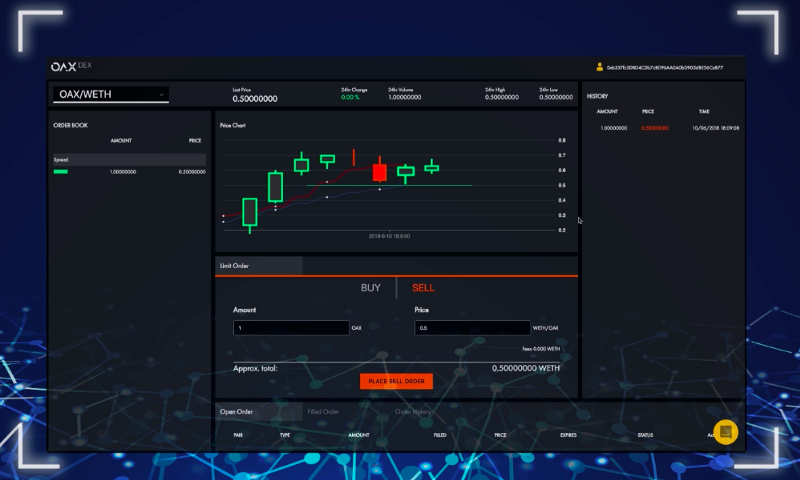800x480 pixels.
Task: Open the yellow chat widget bubble
Action: 726,432
